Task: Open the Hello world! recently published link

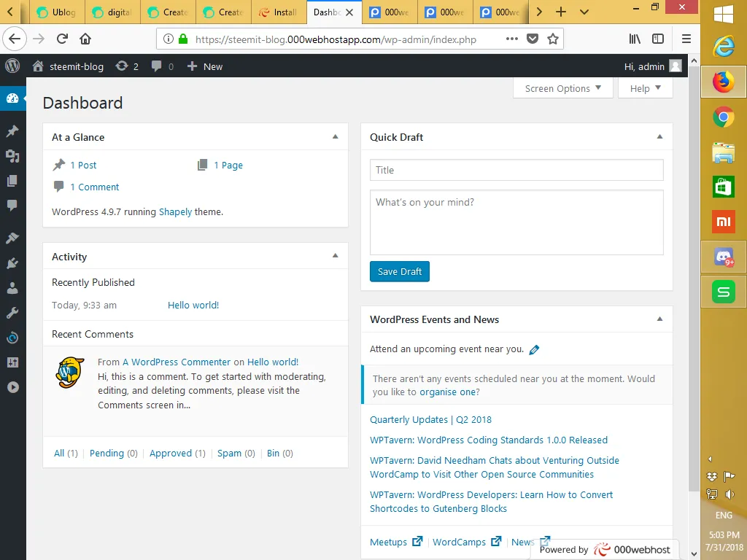Action: pyautogui.click(x=193, y=306)
